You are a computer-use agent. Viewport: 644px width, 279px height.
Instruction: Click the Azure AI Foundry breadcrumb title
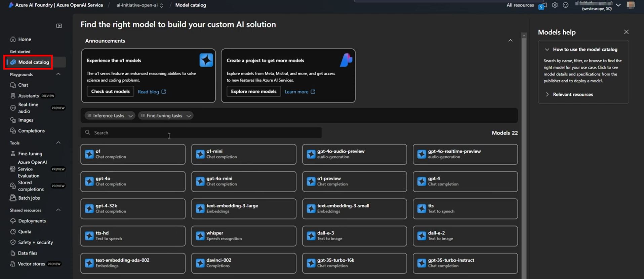point(59,5)
